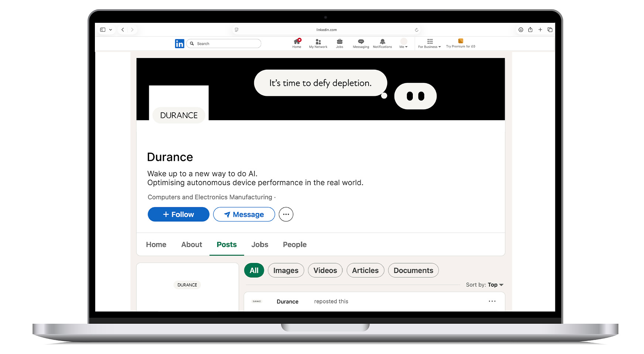
Task: Open Sort by Top dropdown
Action: (495, 285)
